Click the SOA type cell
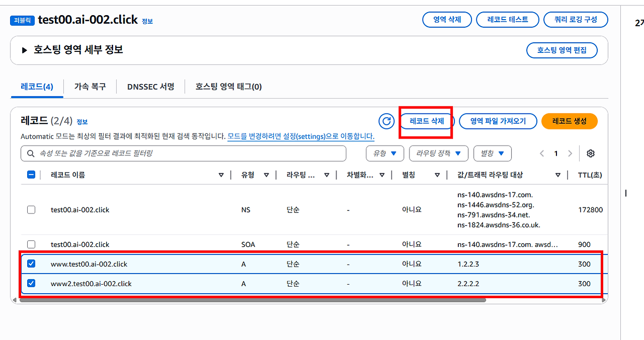 (x=248, y=244)
